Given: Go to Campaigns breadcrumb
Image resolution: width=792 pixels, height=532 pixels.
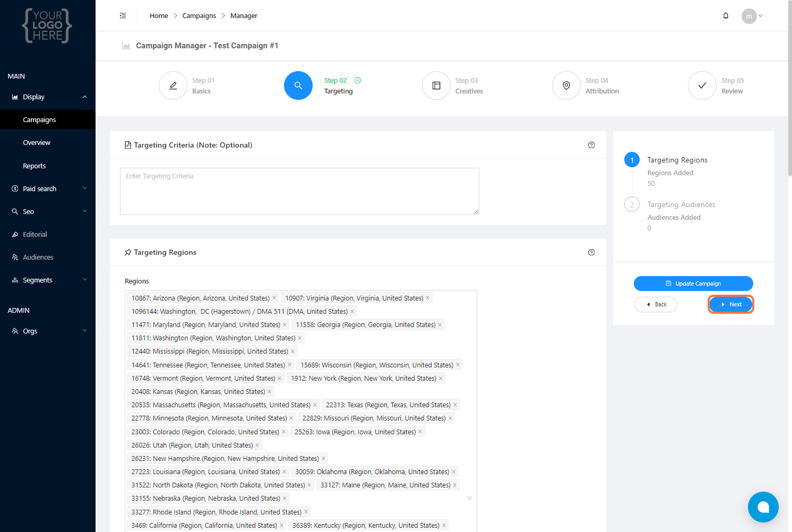Looking at the screenshot, I should point(199,16).
